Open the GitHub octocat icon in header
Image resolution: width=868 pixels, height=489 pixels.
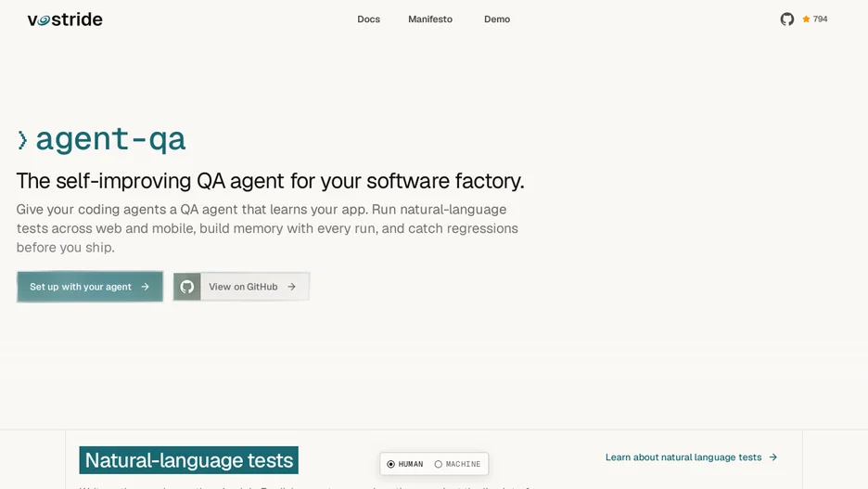[x=786, y=19]
